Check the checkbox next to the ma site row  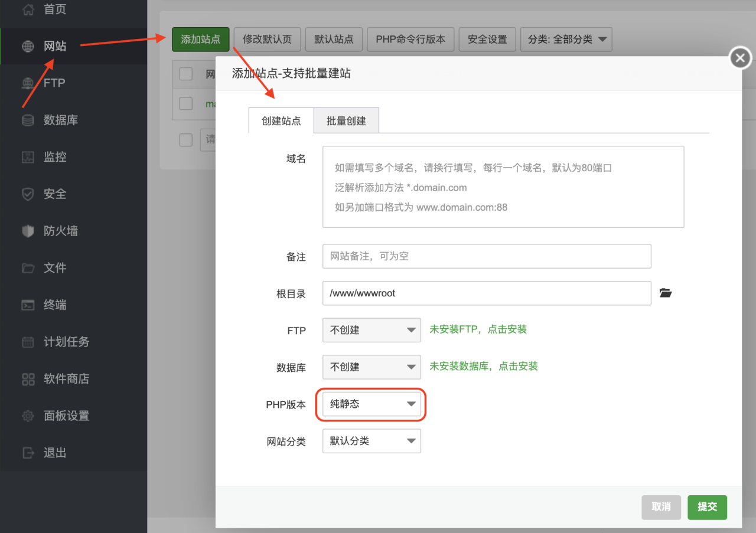pyautogui.click(x=185, y=103)
